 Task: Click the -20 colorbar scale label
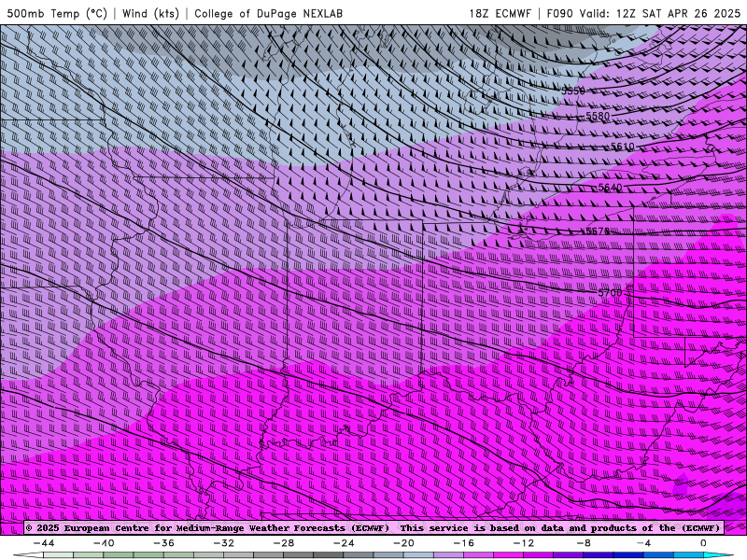pos(403,543)
